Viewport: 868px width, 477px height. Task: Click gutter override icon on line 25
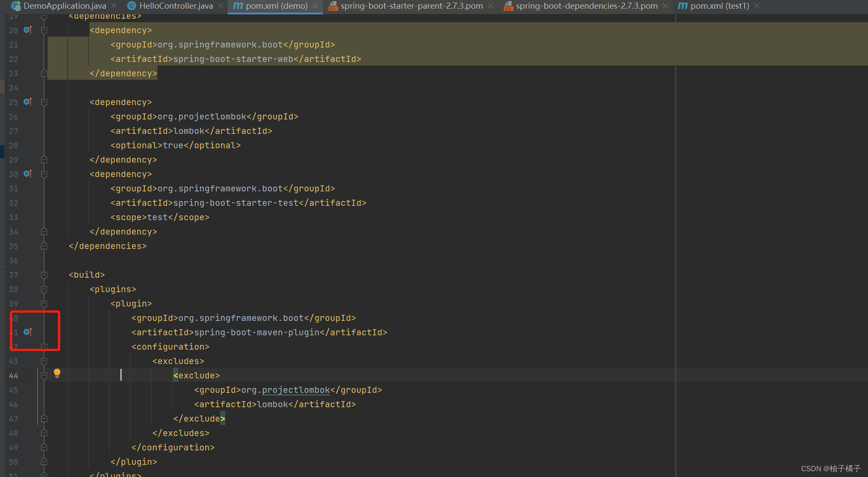[x=27, y=102]
